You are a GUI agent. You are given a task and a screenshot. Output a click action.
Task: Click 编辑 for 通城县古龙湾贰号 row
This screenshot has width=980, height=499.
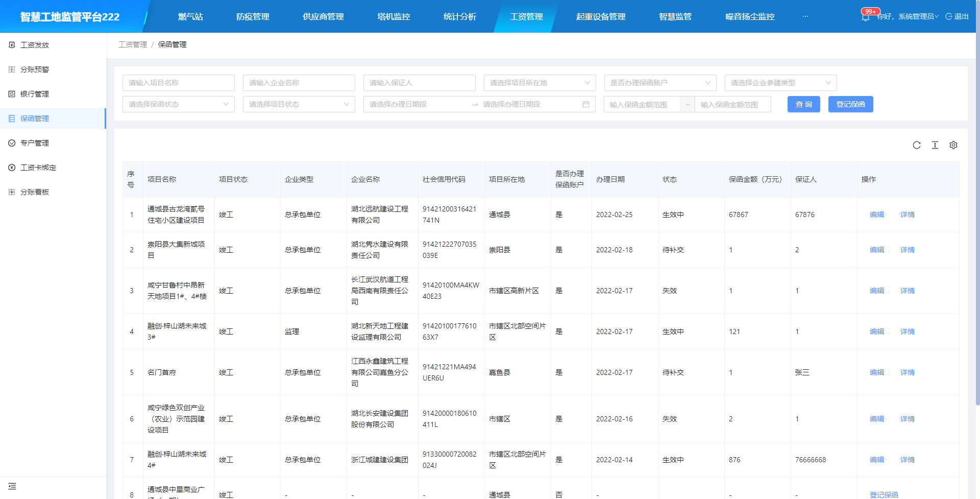click(877, 215)
